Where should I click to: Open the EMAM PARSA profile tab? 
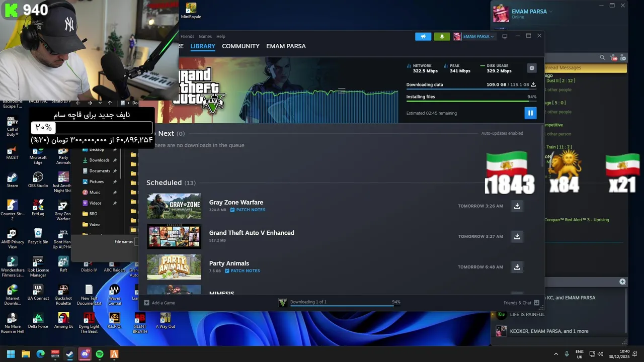click(286, 46)
